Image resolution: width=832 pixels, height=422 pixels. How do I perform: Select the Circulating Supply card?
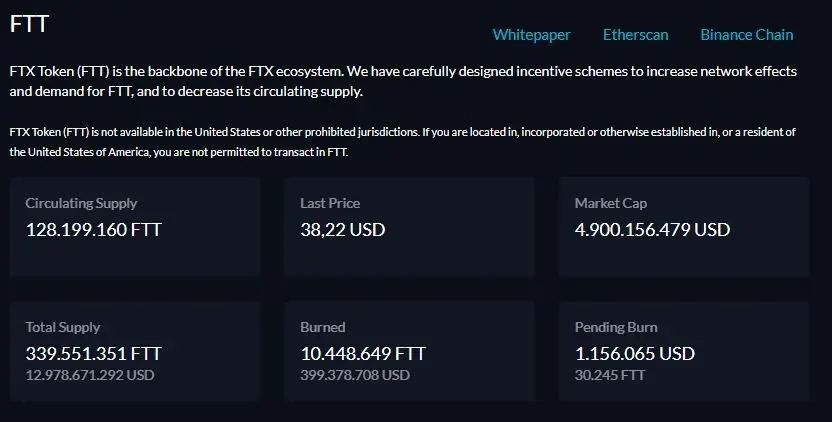pos(135,227)
